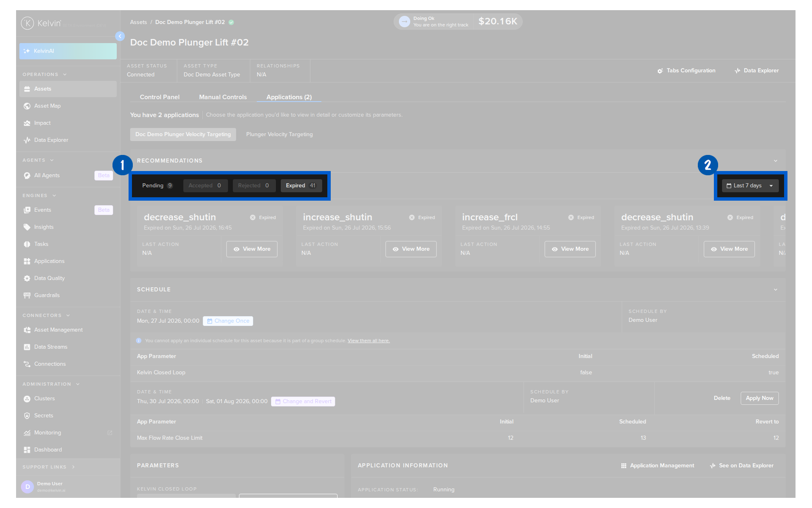Open the Last 7 days date dropdown

[750, 186]
